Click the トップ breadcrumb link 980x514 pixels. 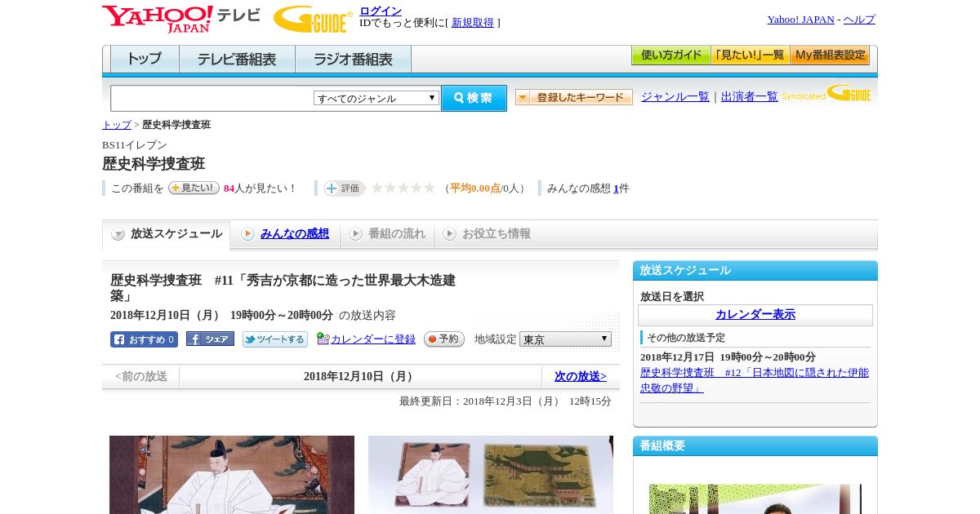[x=117, y=125]
